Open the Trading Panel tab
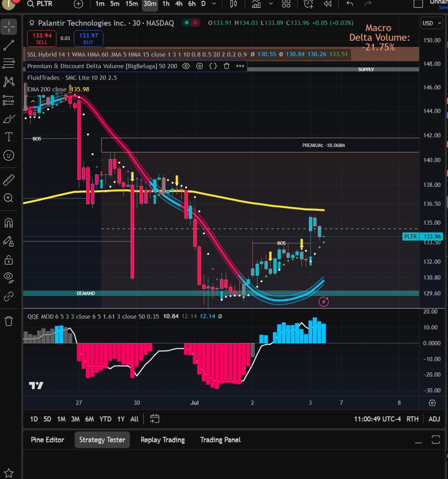Screen dimensions: 448x479 [220, 440]
